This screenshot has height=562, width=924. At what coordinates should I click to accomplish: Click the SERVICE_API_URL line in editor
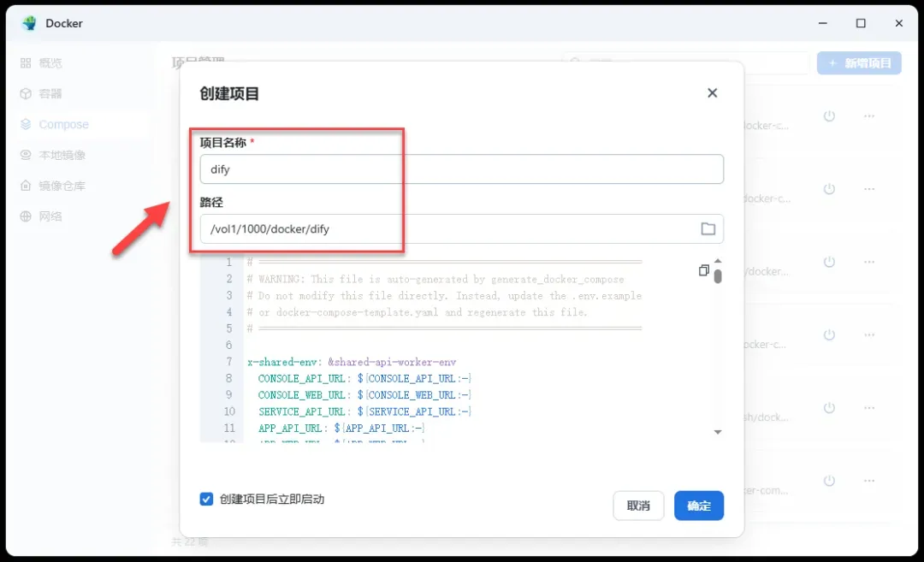click(364, 411)
